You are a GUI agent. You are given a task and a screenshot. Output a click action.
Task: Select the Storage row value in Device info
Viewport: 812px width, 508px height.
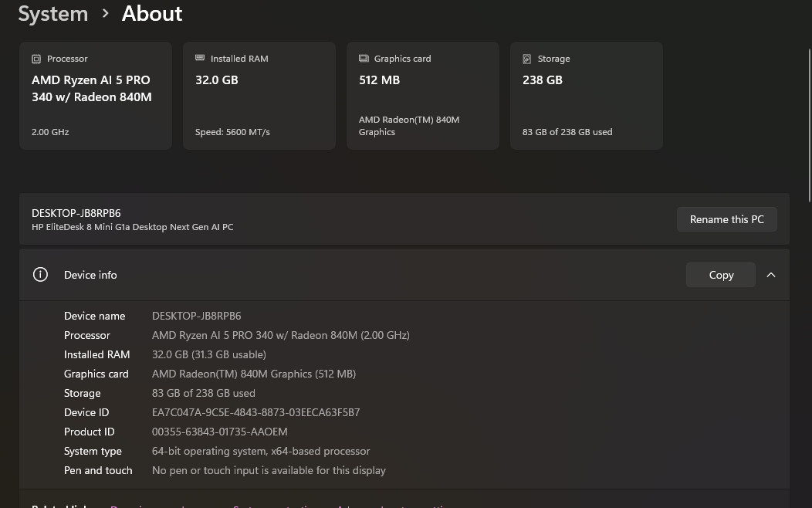tap(204, 393)
